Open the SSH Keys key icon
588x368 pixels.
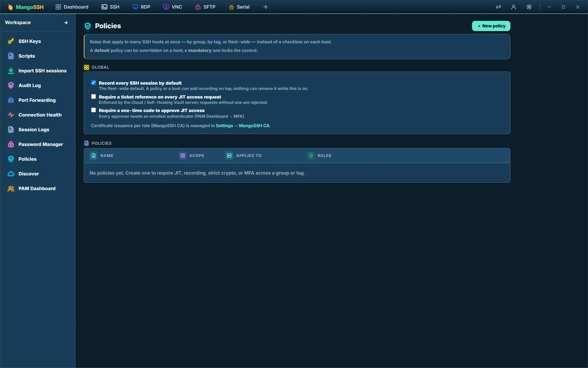(x=11, y=41)
